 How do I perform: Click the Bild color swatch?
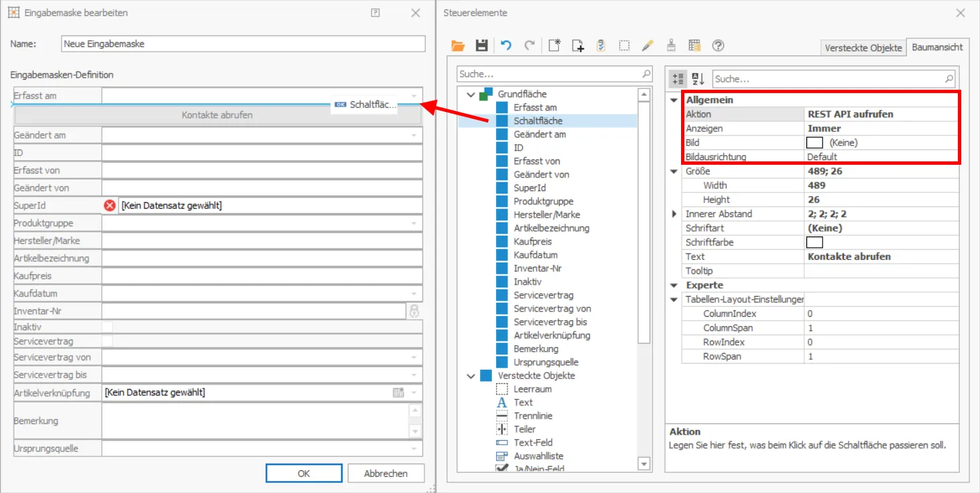click(814, 143)
